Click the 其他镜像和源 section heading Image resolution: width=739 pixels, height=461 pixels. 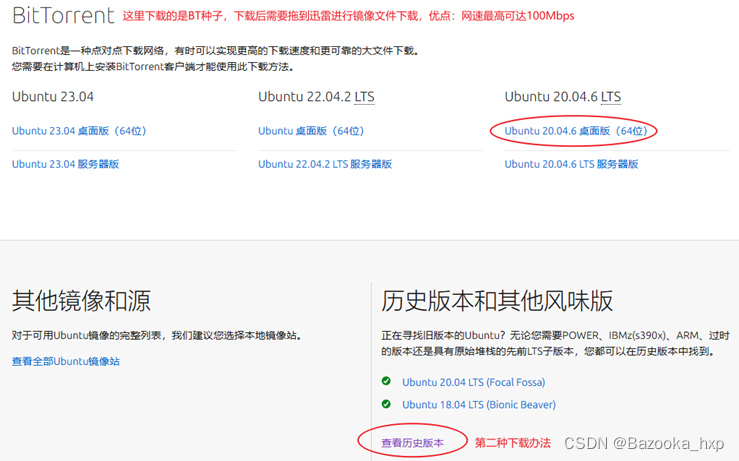tap(81, 301)
